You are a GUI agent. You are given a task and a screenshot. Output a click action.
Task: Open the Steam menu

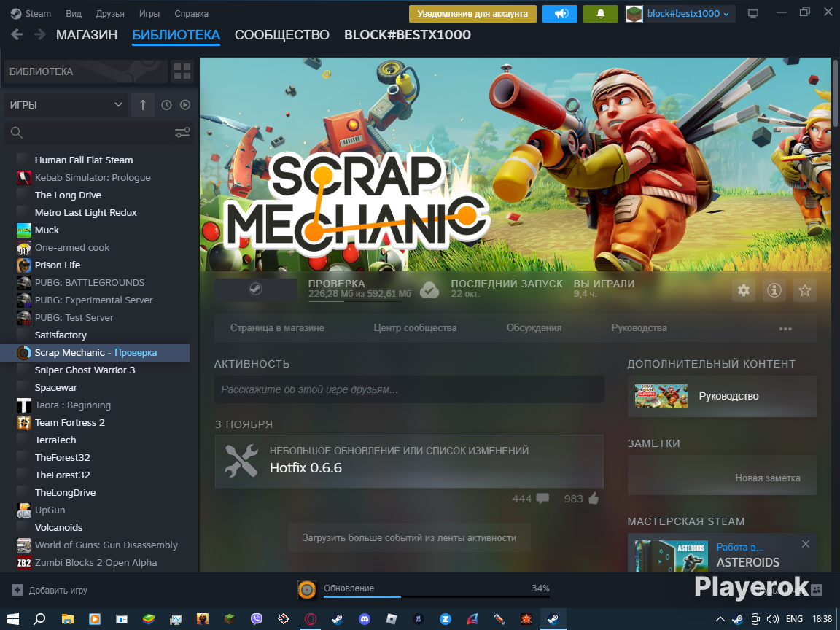tap(31, 13)
